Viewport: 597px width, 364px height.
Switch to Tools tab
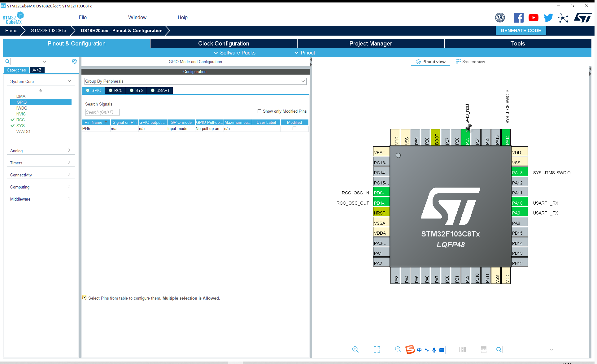(518, 43)
